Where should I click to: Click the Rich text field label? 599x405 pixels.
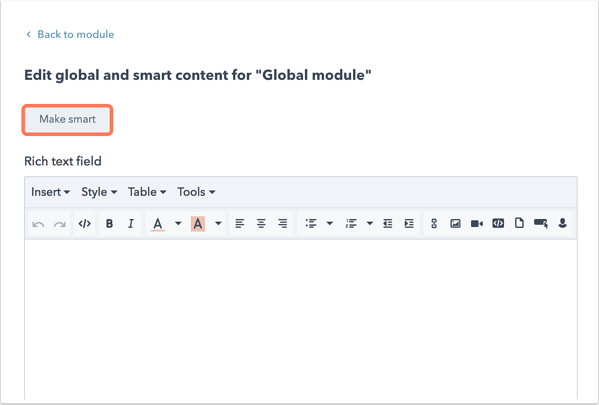63,161
